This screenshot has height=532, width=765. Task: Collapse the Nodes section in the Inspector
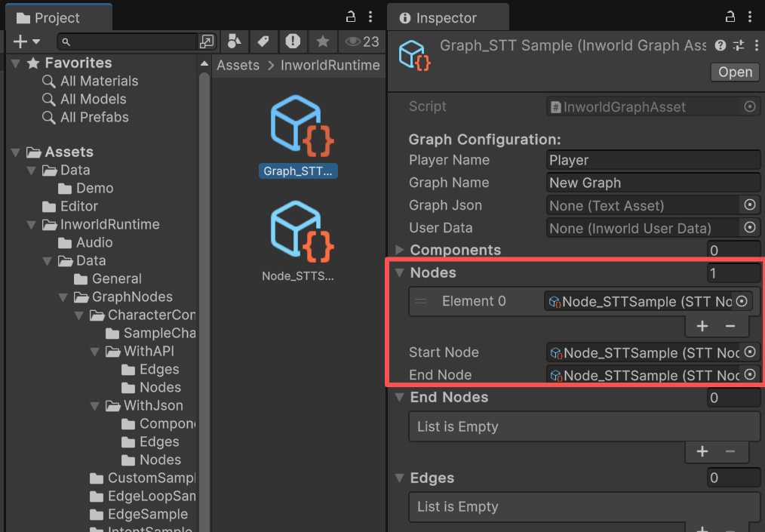coord(399,272)
